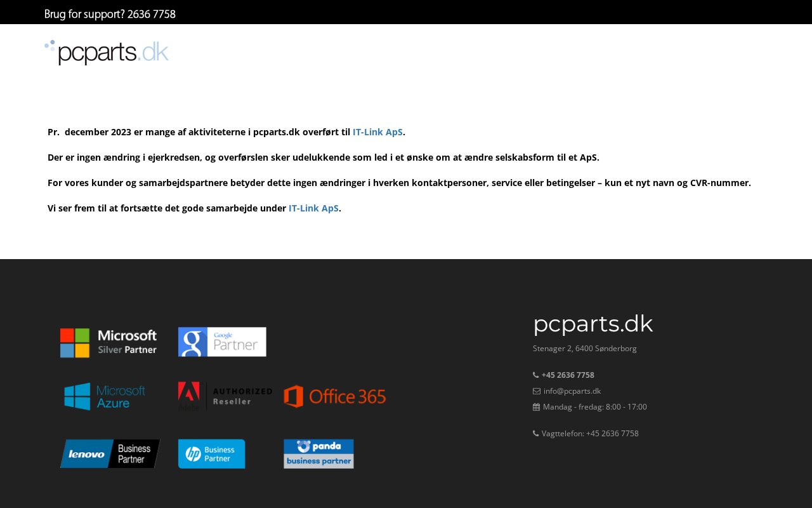Image resolution: width=812 pixels, height=508 pixels.
Task: Click the Google Partner badge
Action: (222, 342)
